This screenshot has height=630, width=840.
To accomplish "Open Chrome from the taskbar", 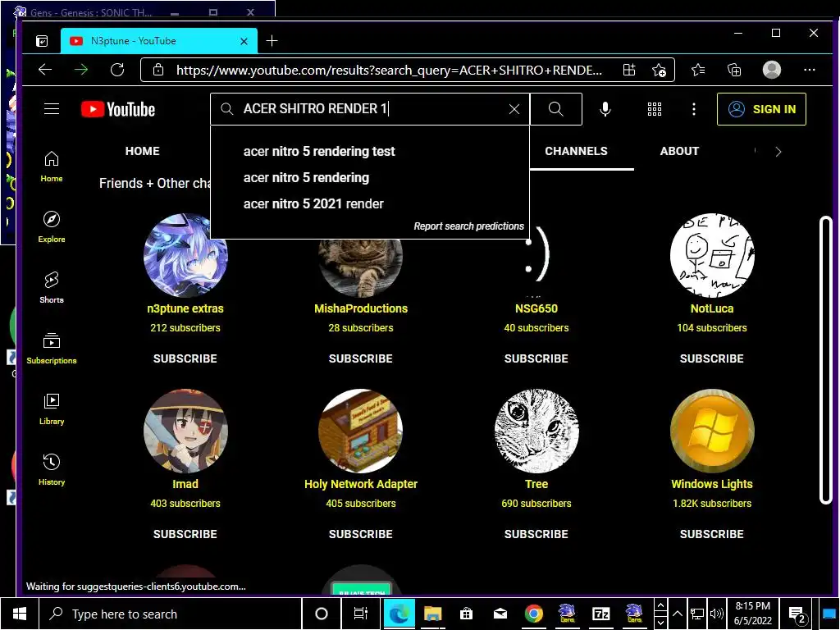I will coord(533,614).
